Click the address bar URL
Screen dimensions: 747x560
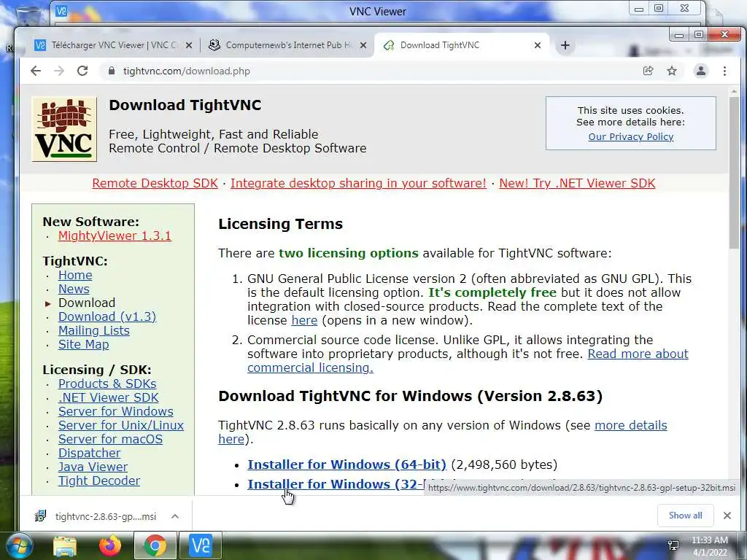[186, 71]
